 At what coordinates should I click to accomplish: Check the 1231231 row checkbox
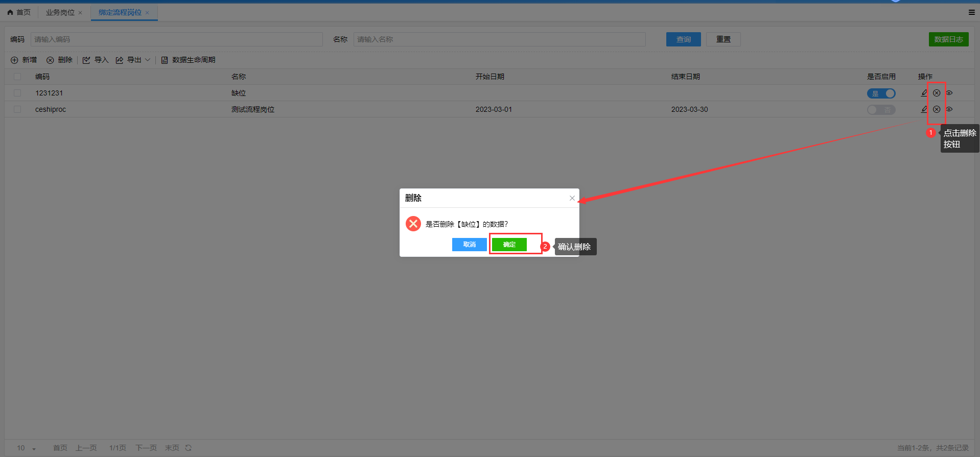17,93
